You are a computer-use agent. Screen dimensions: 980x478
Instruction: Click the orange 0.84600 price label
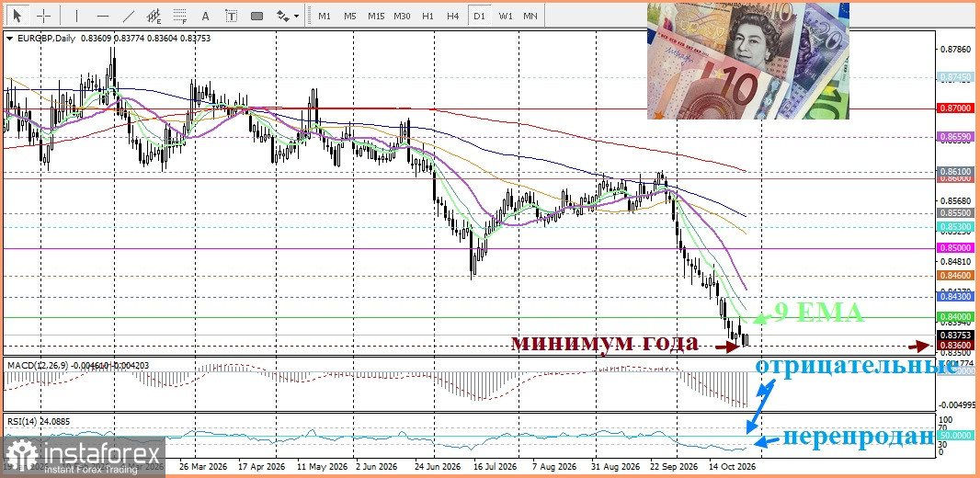pos(955,276)
